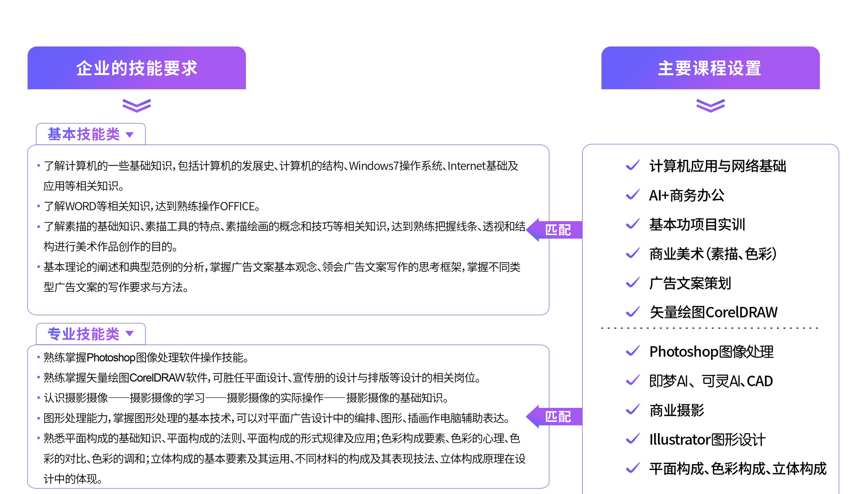Click the 主要课程设置 header banner
The width and height of the screenshot is (868, 494).
pyautogui.click(x=710, y=68)
